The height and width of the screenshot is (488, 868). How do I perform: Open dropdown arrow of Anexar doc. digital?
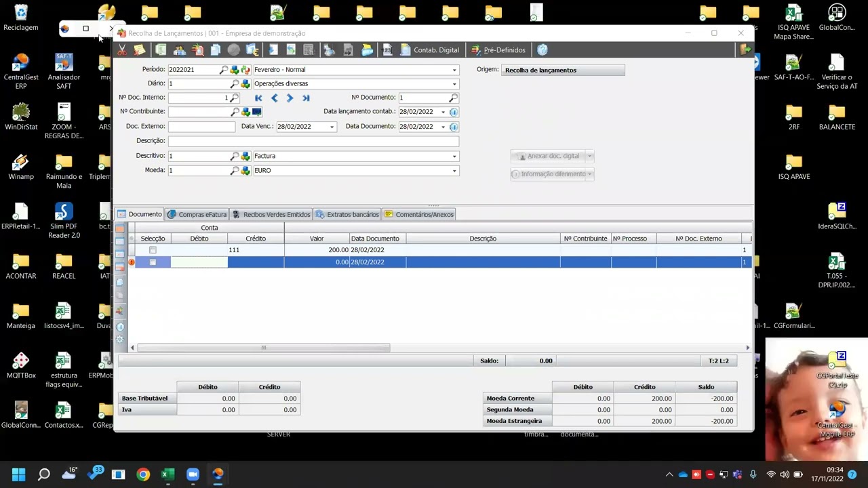click(x=590, y=156)
